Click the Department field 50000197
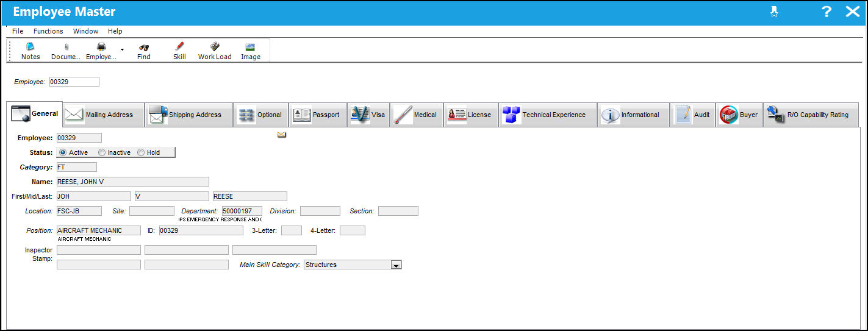Viewport: 868px width, 331px height. click(x=242, y=211)
